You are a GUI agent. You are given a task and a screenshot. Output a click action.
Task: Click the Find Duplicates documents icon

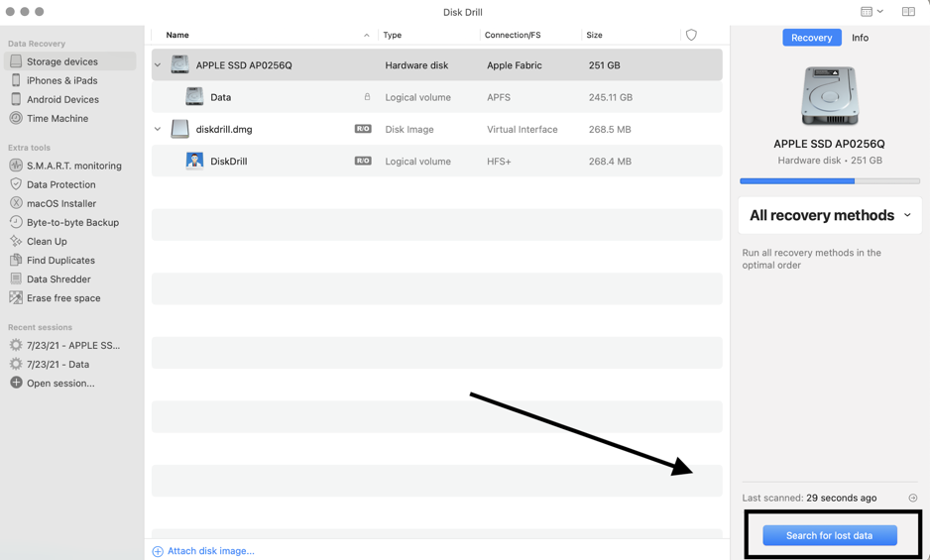coord(16,260)
